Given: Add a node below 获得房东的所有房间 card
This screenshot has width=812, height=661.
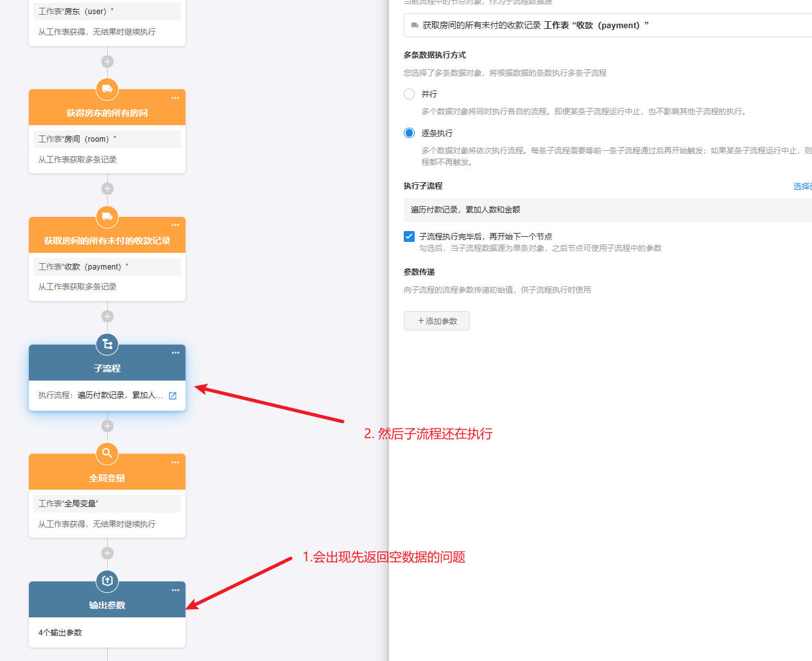Looking at the screenshot, I should point(107,189).
